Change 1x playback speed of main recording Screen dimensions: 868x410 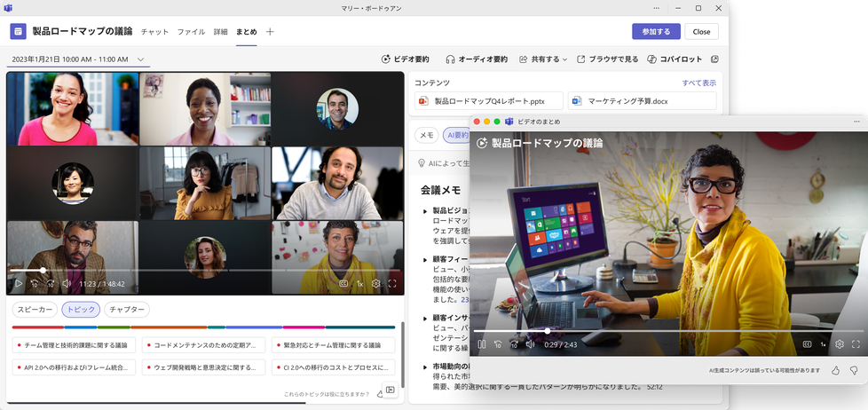pos(359,284)
